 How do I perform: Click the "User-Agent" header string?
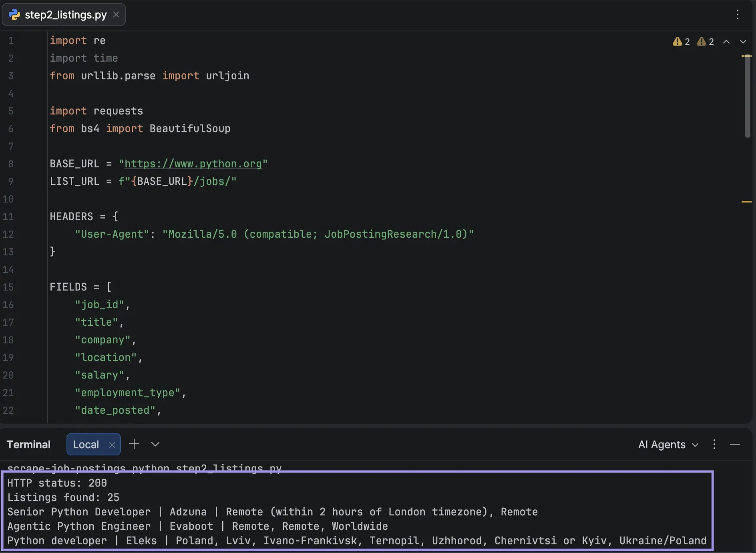[x=112, y=234]
